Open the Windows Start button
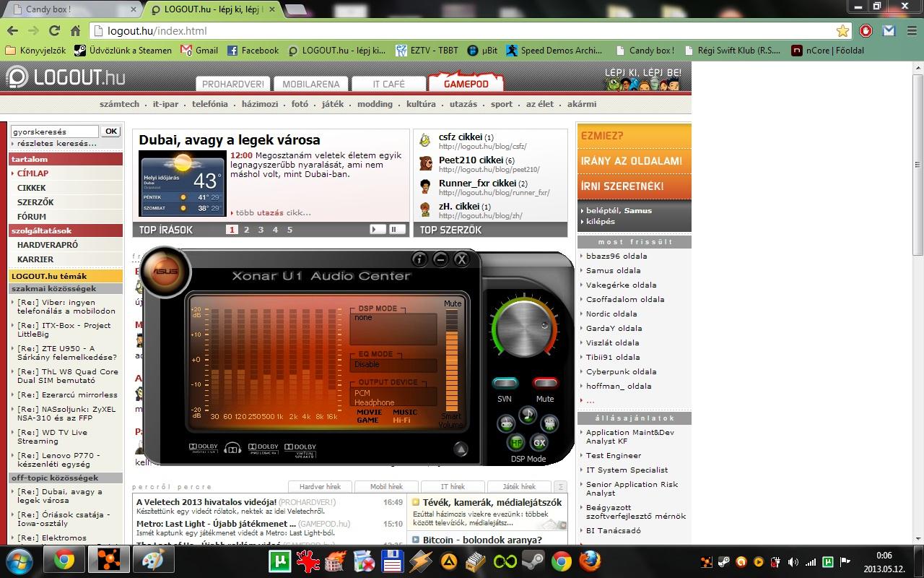 coord(20,561)
